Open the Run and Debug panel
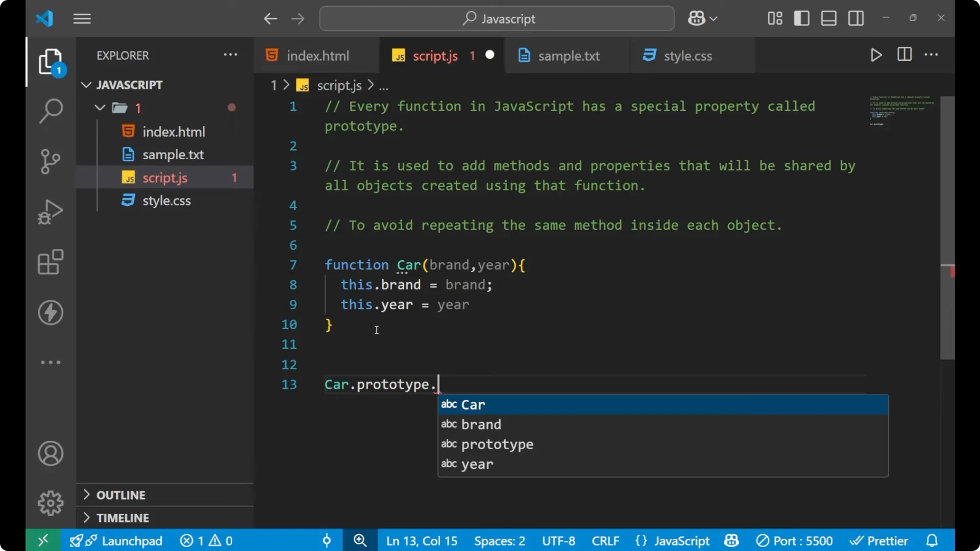 [x=50, y=211]
